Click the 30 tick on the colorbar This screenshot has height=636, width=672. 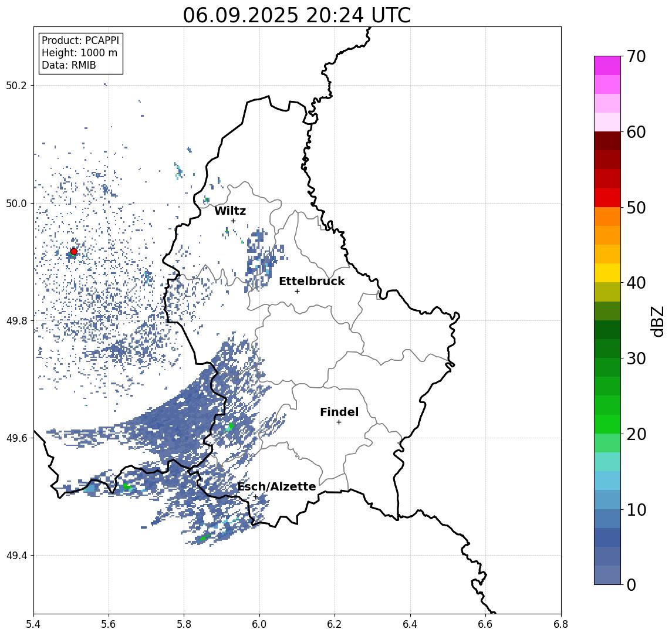pyautogui.click(x=636, y=358)
